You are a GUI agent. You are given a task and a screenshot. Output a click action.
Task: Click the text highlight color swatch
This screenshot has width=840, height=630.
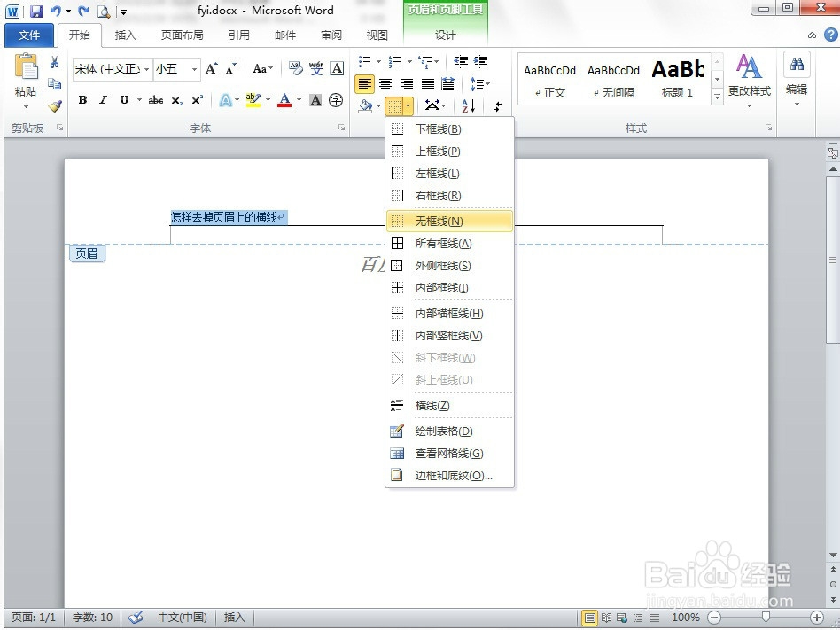253,100
